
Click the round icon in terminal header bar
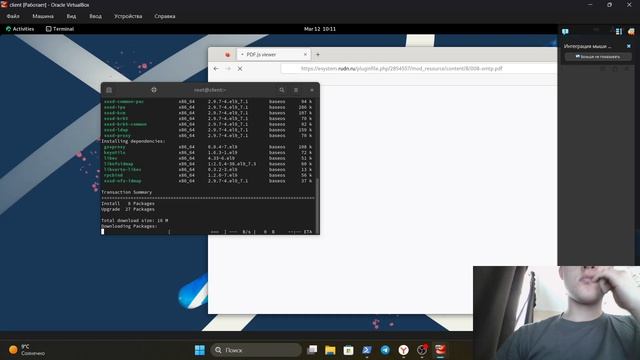[154, 90]
